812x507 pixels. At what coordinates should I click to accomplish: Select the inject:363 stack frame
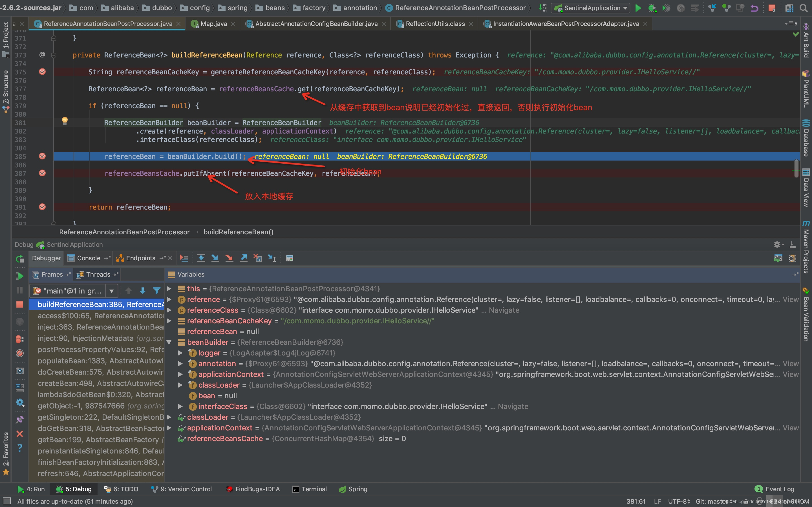coord(101,327)
